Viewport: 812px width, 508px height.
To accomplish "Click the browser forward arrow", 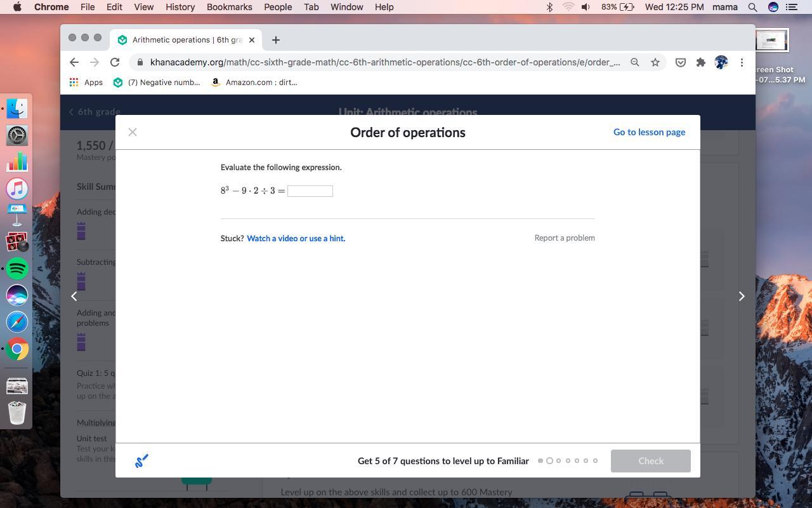I will 95,62.
